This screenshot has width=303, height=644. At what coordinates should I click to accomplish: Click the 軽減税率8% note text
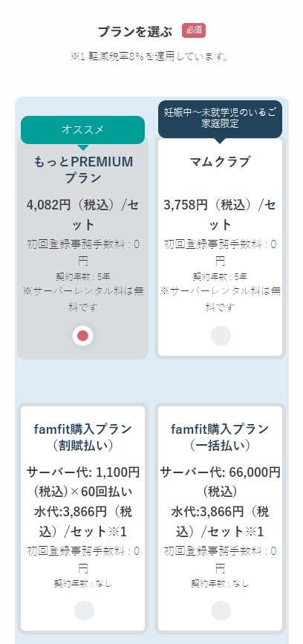[x=149, y=56]
